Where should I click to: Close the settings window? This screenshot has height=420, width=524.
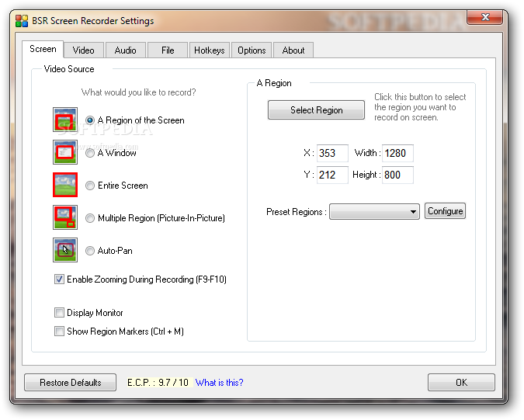tap(485, 17)
